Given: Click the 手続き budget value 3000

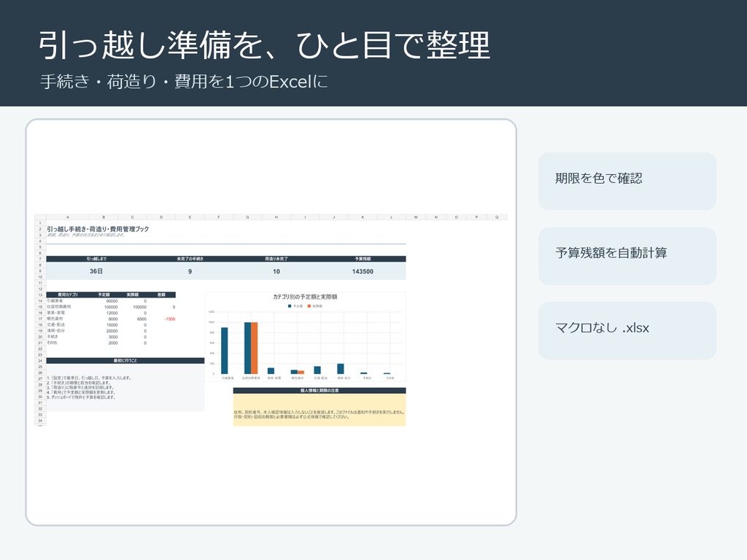Looking at the screenshot, I should tap(113, 337).
